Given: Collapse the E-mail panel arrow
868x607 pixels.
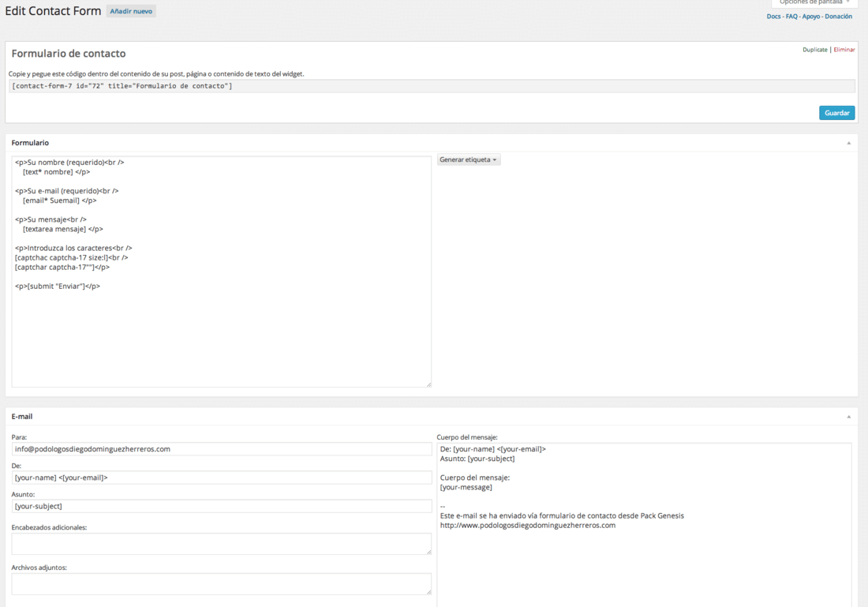Looking at the screenshot, I should point(848,417).
